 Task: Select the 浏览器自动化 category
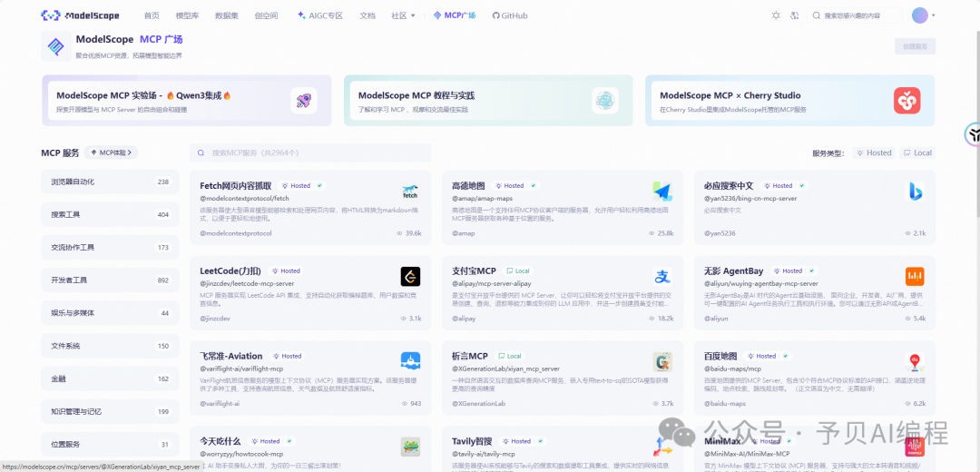110,182
